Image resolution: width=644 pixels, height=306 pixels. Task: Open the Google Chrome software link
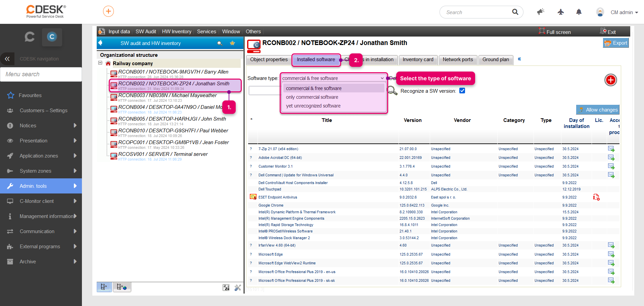click(x=271, y=206)
